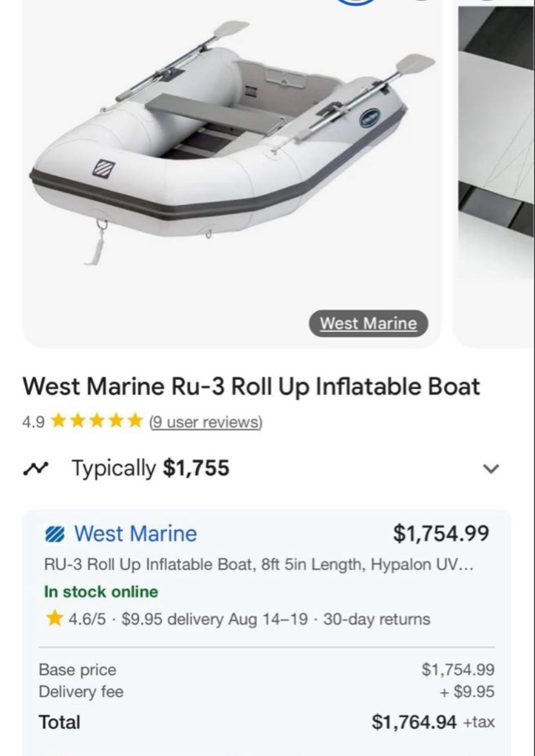Click the Delivery fee row
Screen dimensions: 535x756
tap(81, 692)
